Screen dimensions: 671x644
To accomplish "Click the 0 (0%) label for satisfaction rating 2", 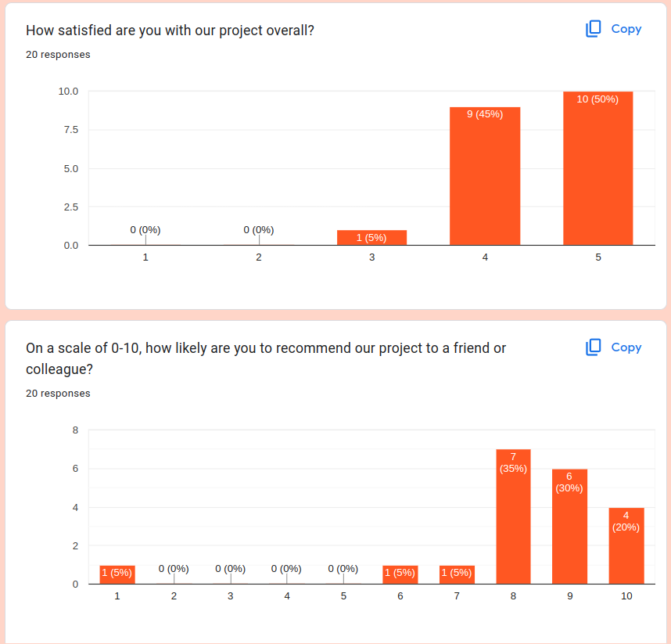I will click(x=259, y=230).
